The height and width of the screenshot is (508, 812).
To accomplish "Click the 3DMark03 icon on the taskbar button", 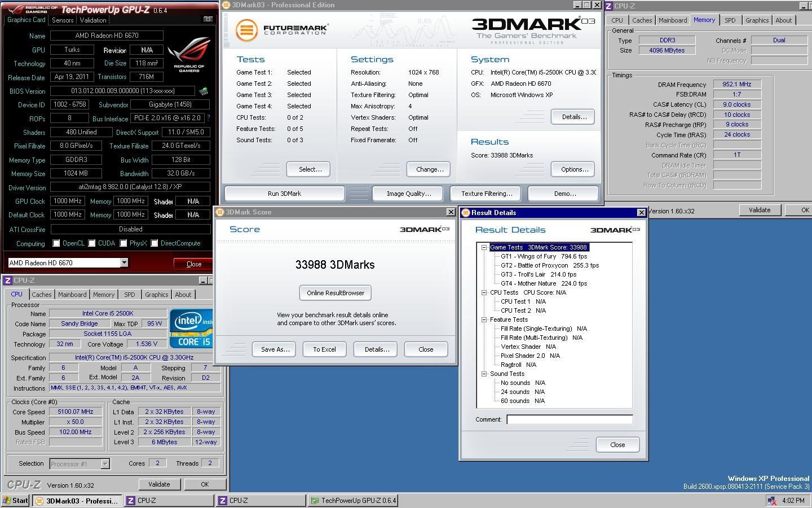I will pos(39,501).
